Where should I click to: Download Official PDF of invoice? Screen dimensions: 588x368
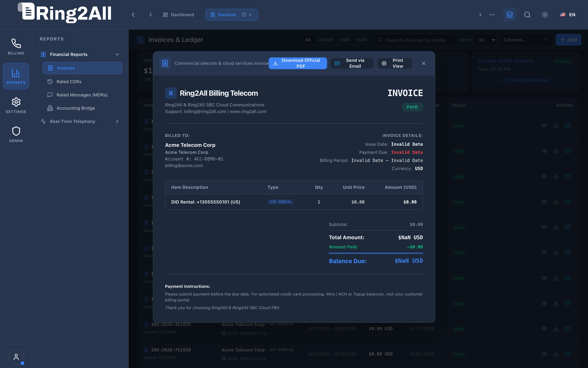point(298,63)
